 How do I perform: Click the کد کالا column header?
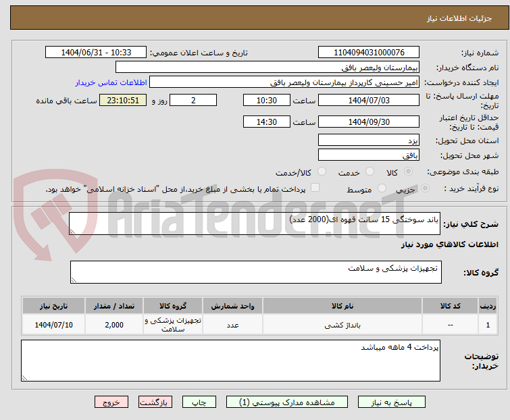click(x=450, y=306)
